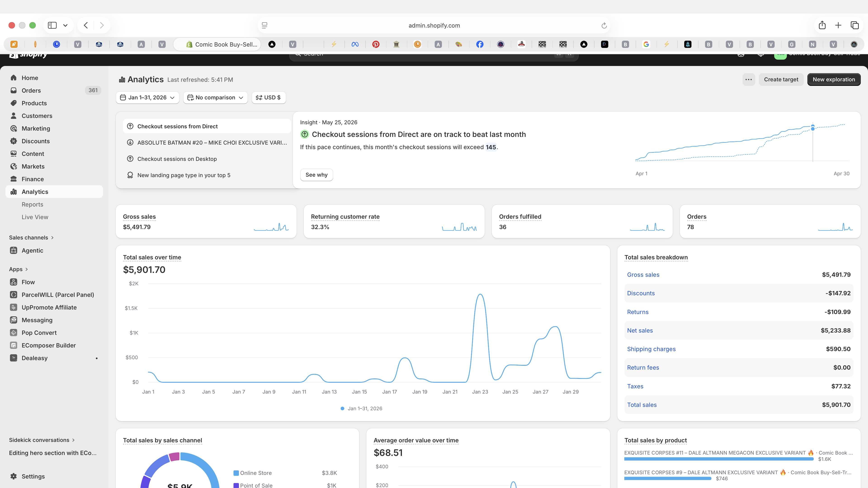The height and width of the screenshot is (488, 868).
Task: Open the Orders fulfilled metric card
Action: click(x=582, y=221)
